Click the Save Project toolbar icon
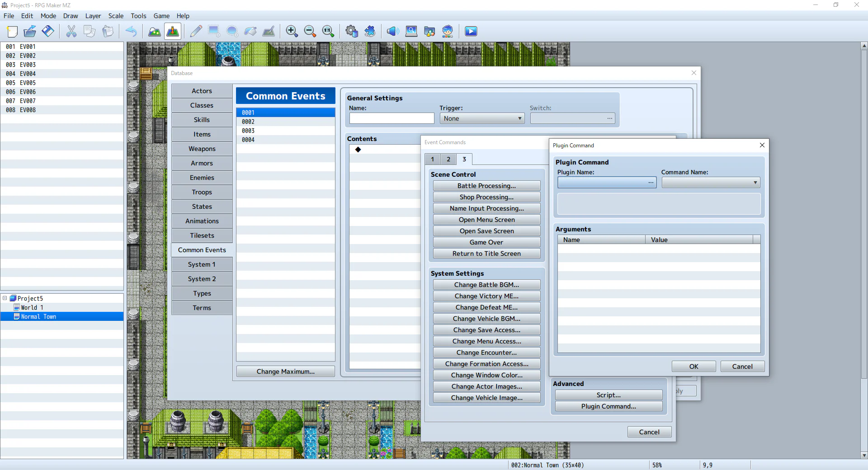Viewport: 868px width, 470px height. [48, 31]
